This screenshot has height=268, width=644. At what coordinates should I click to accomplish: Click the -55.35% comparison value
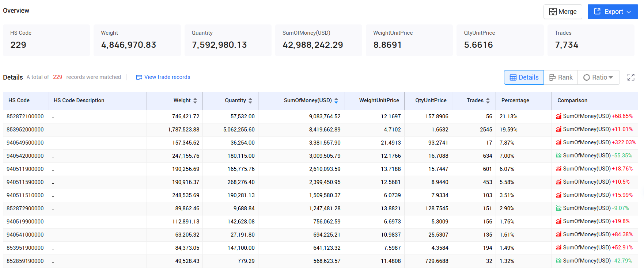point(622,156)
